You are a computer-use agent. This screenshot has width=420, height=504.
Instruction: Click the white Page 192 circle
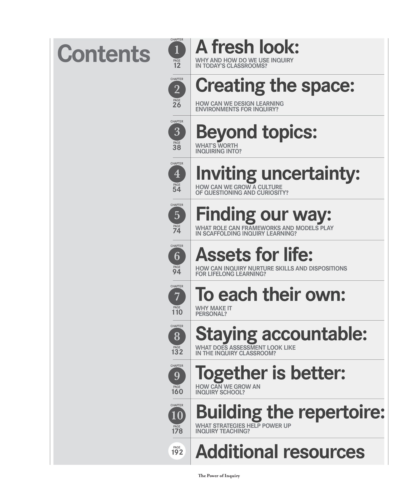click(x=177, y=451)
